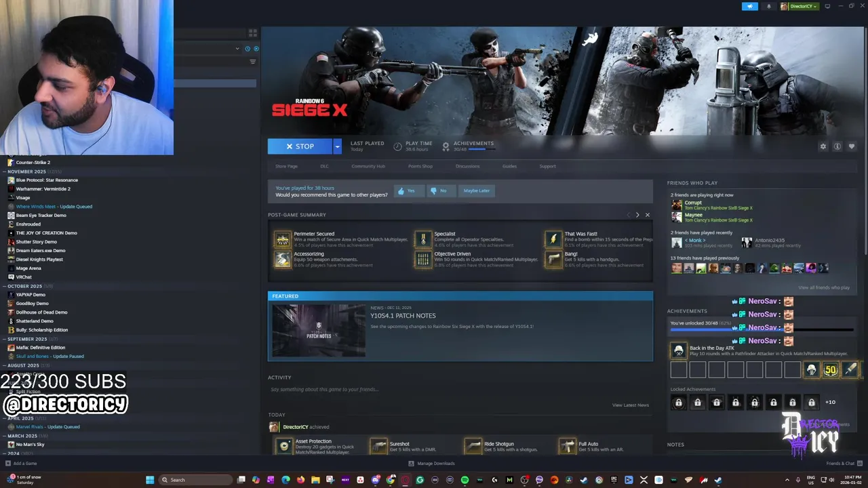This screenshot has height=488, width=868.
Task: Click the Accessorizing achievement icon
Action: (283, 260)
